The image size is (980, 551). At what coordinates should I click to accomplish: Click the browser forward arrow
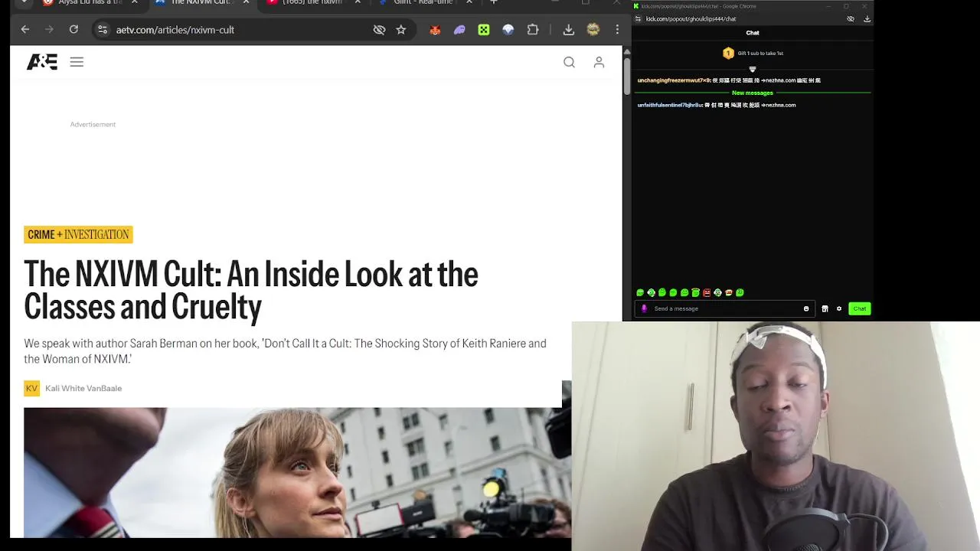click(50, 30)
